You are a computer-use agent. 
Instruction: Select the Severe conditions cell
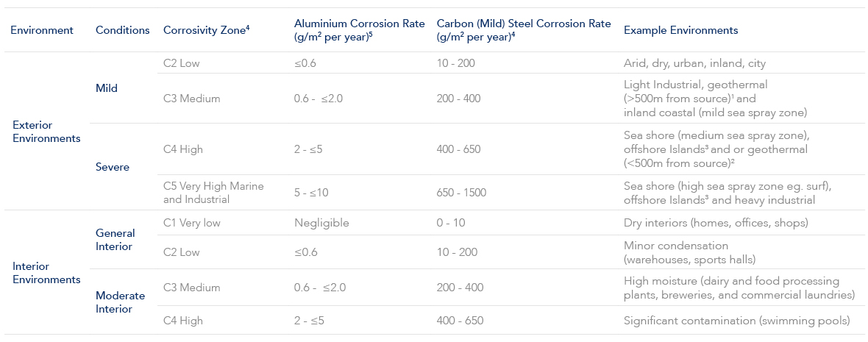113,167
